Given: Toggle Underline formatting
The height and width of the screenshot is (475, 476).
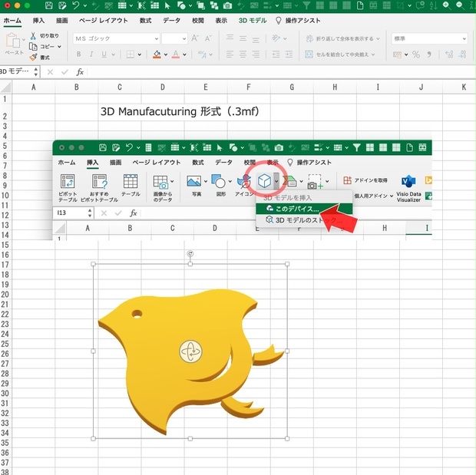Looking at the screenshot, I should tap(104, 54).
